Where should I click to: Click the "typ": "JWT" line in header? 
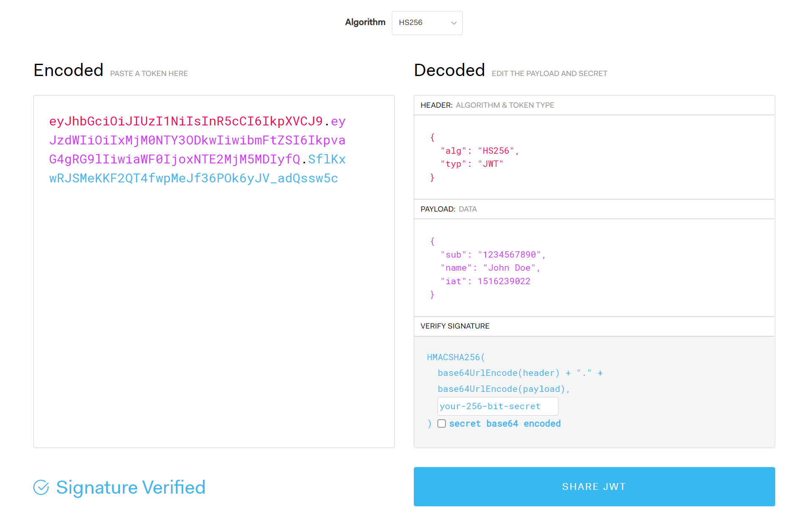(x=471, y=164)
